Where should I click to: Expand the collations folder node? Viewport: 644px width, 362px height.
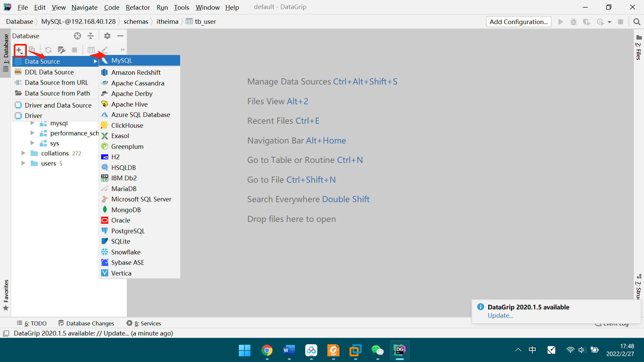(23, 153)
